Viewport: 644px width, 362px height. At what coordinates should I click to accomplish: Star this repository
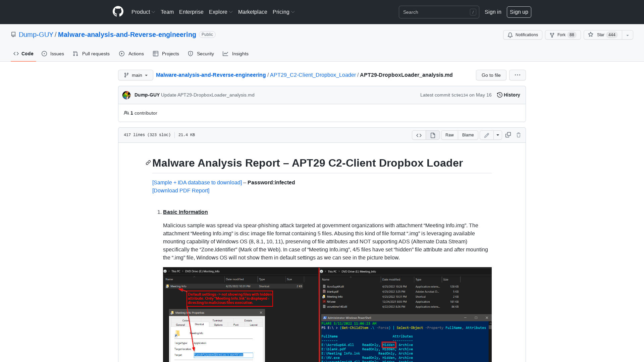pyautogui.click(x=603, y=35)
